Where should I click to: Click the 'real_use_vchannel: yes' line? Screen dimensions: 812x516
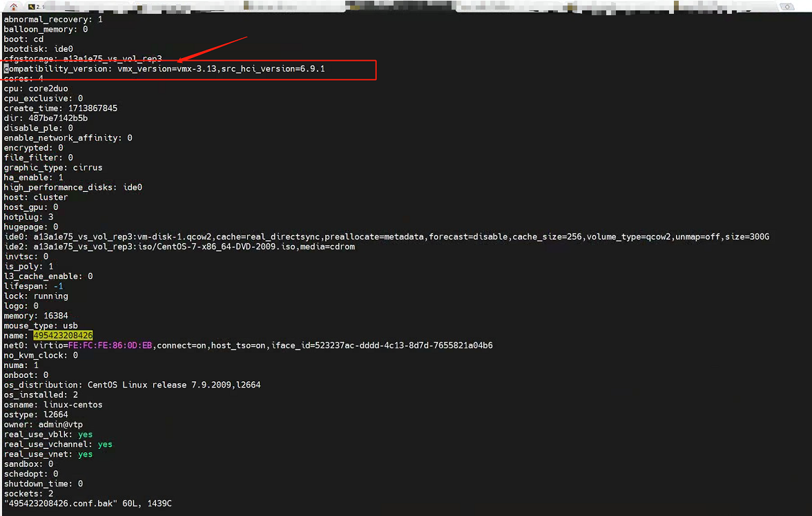point(58,444)
